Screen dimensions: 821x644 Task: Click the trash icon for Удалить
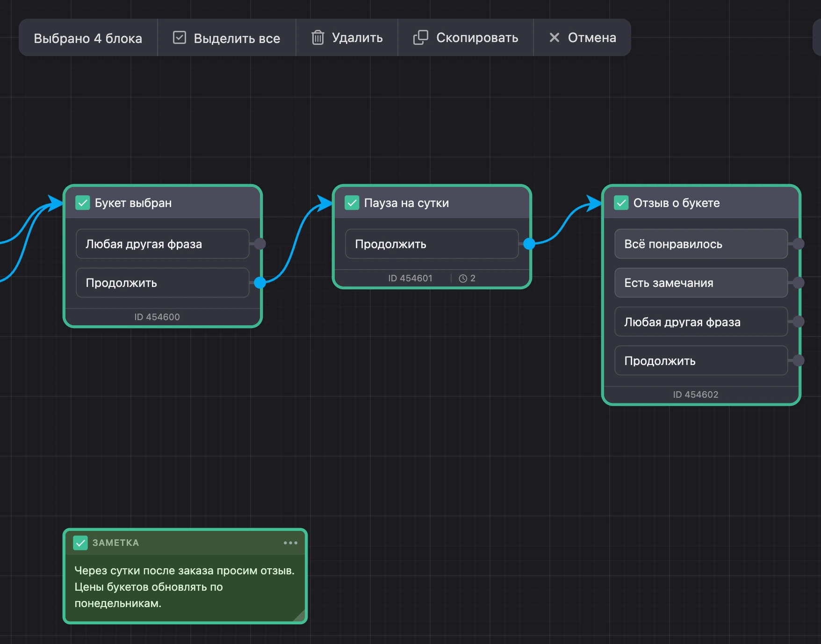click(x=317, y=37)
